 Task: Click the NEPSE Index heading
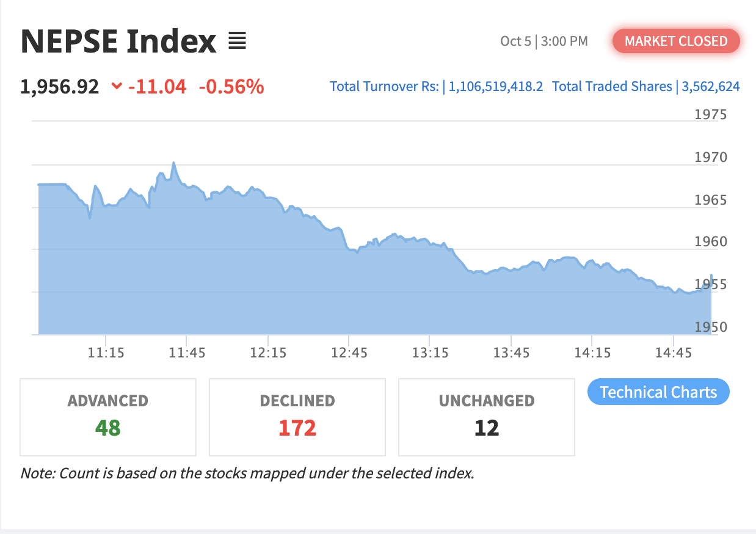coord(118,42)
